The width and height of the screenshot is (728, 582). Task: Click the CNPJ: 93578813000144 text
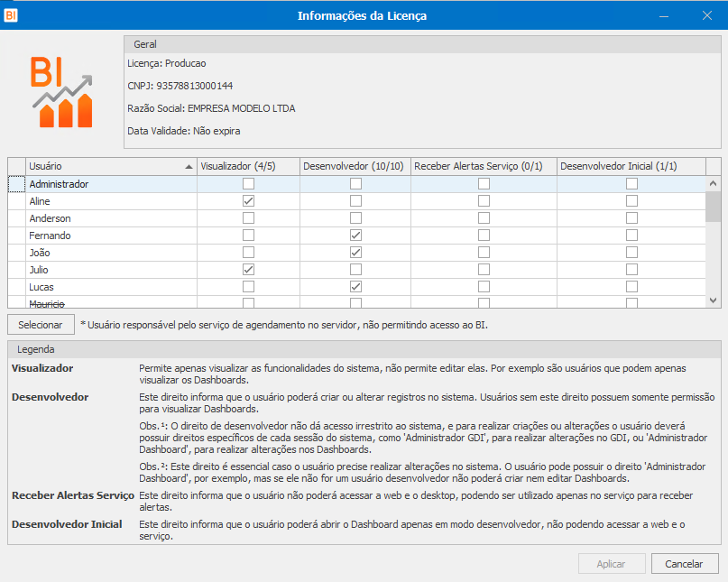point(180,86)
